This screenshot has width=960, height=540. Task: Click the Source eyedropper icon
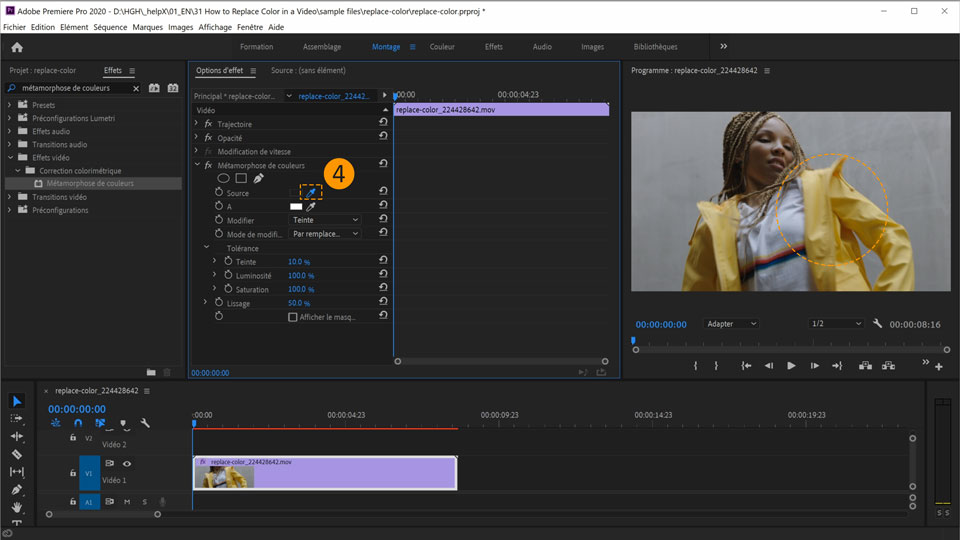311,192
